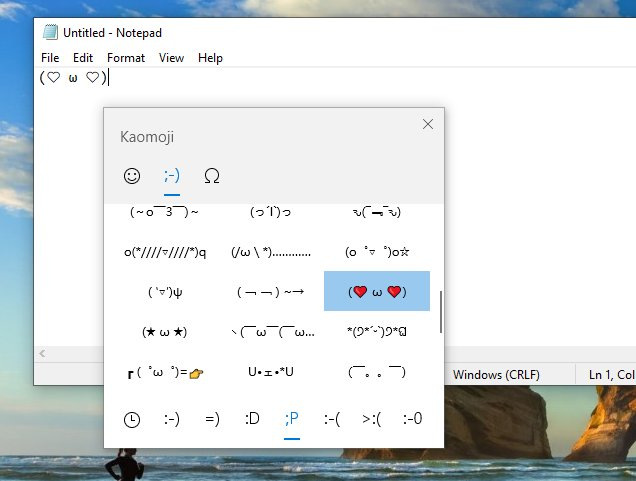Open Notepad File menu
This screenshot has height=481, width=636.
pyautogui.click(x=50, y=58)
